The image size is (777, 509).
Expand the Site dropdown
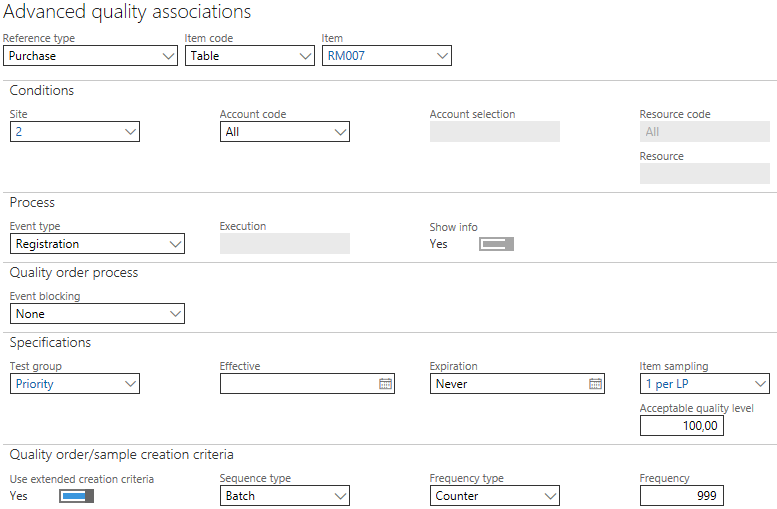[x=131, y=132]
